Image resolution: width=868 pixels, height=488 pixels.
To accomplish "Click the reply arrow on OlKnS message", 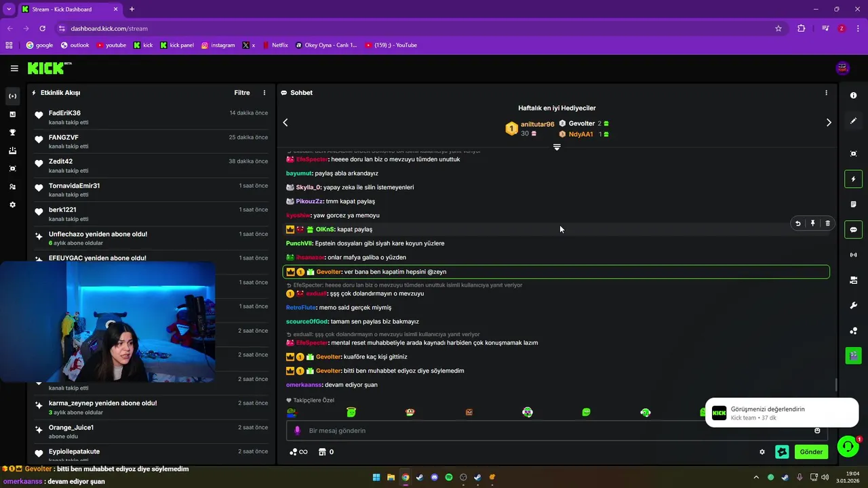I will (x=798, y=224).
